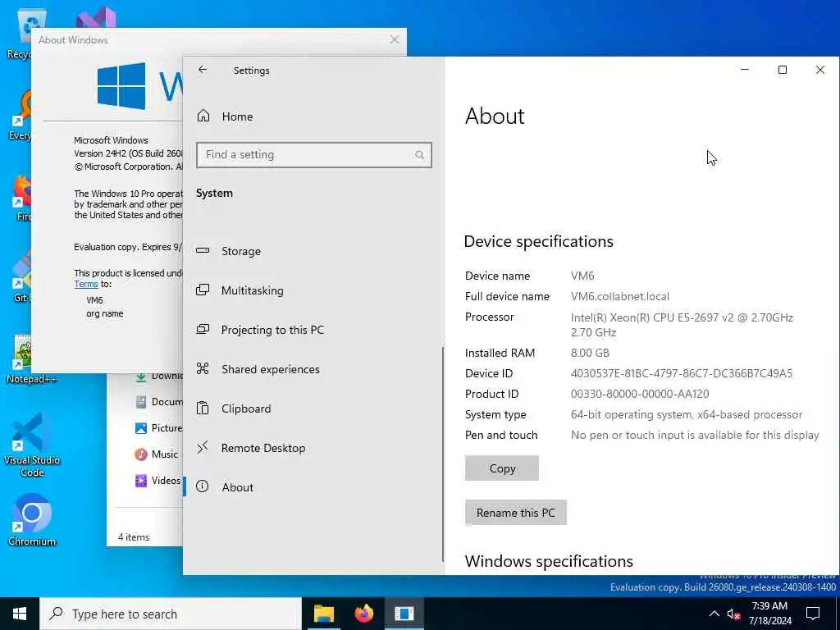This screenshot has width=840, height=630.
Task: Open the Recycle Bin desktop icon
Action: 18,34
